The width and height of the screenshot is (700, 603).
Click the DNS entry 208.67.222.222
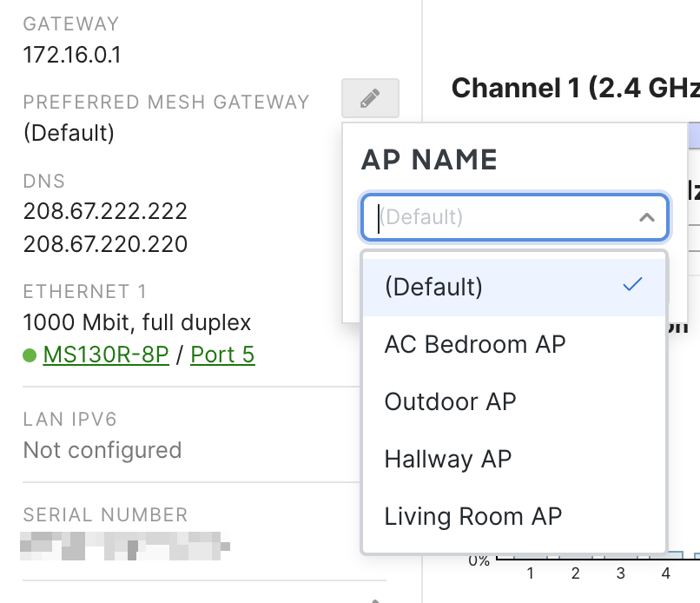click(105, 211)
